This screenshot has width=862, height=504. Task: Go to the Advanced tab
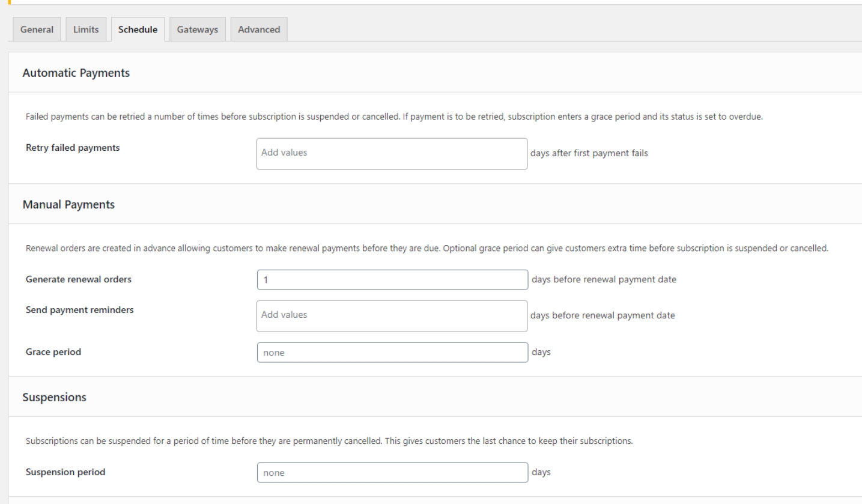[259, 30]
